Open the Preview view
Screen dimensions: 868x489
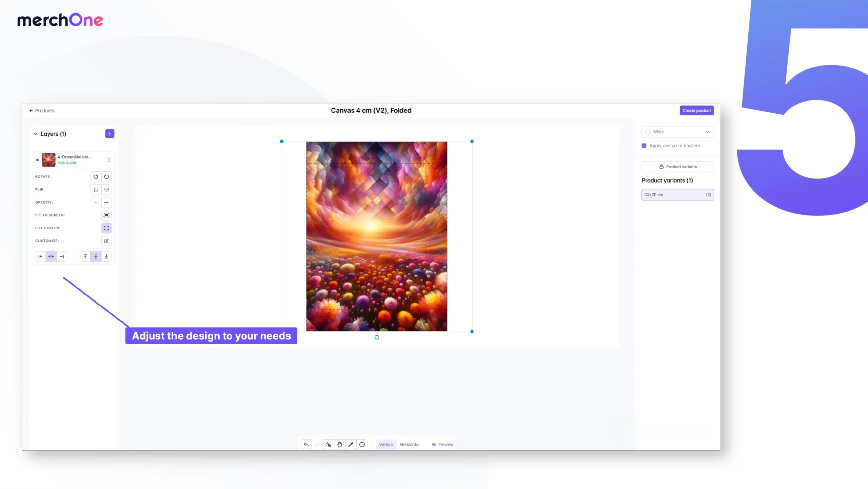442,445
